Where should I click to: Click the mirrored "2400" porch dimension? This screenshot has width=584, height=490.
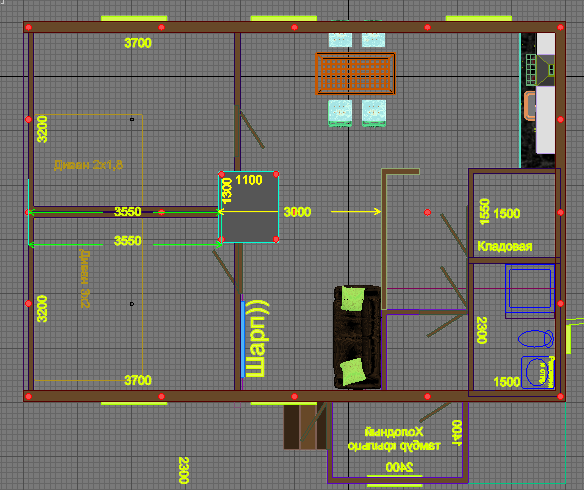[399, 467]
